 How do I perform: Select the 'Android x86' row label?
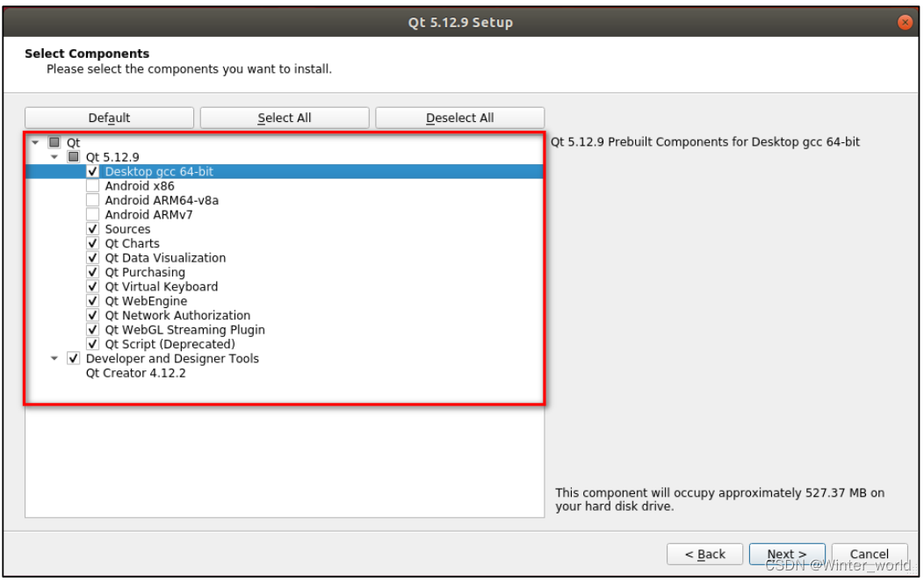[x=140, y=186]
